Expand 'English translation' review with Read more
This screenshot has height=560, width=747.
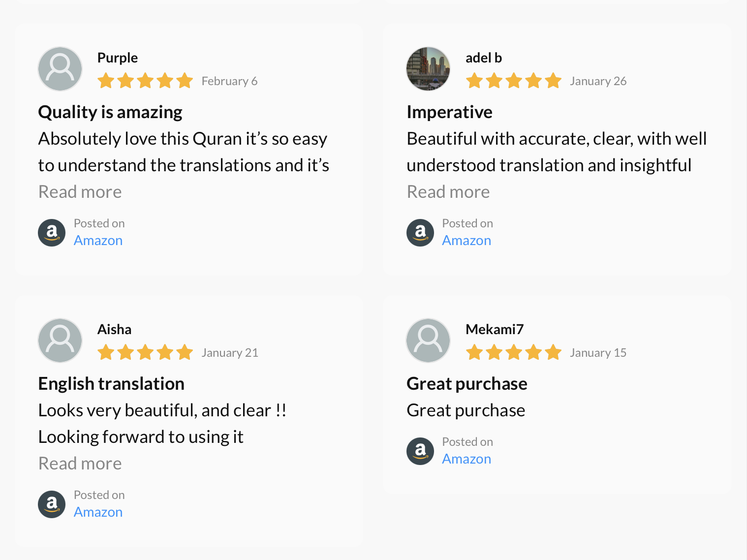(80, 464)
